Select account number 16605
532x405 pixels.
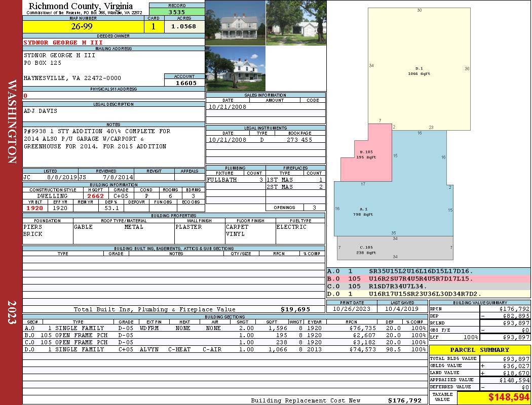[186, 83]
